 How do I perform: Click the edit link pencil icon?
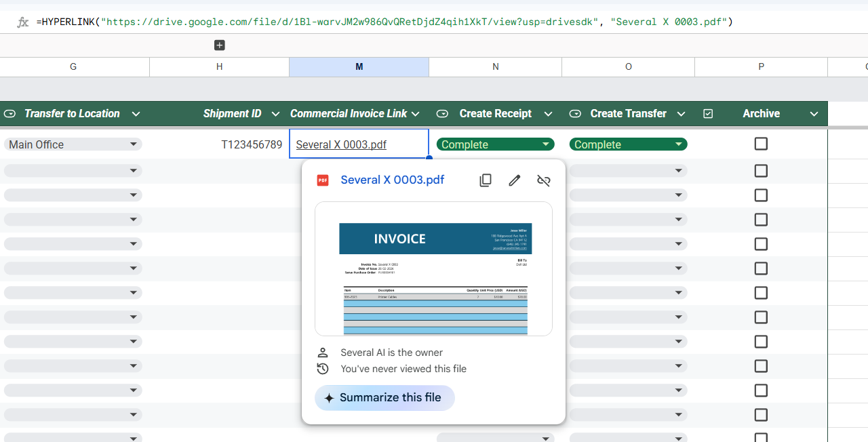pos(515,180)
